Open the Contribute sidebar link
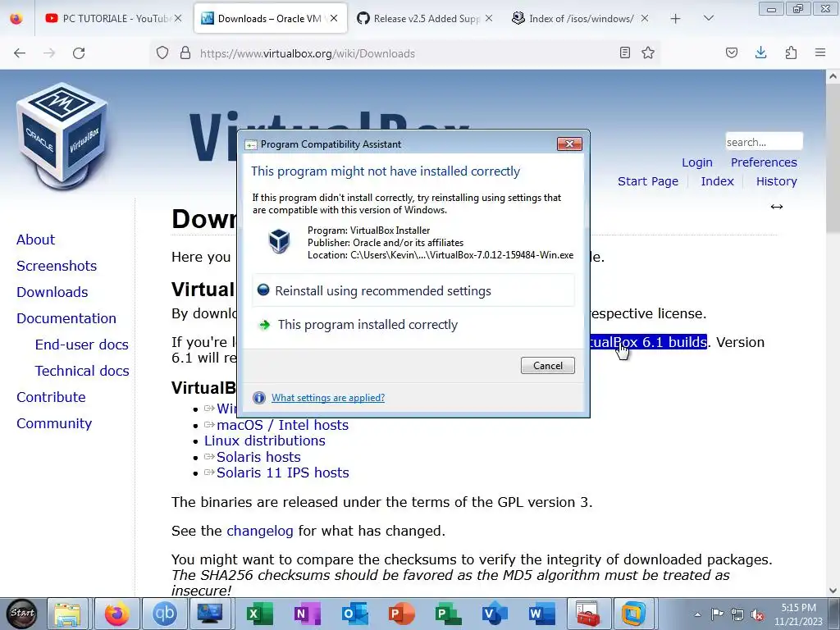 tap(51, 397)
